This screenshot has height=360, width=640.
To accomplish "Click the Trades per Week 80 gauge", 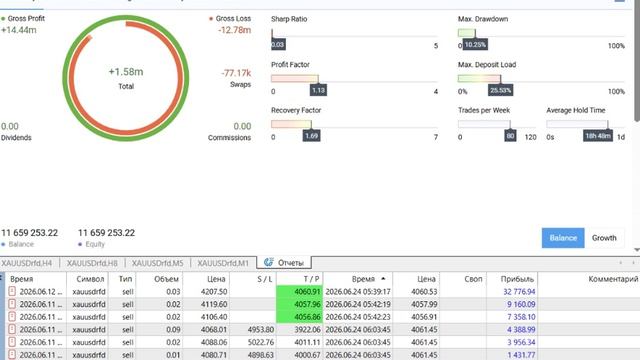I will point(510,136).
